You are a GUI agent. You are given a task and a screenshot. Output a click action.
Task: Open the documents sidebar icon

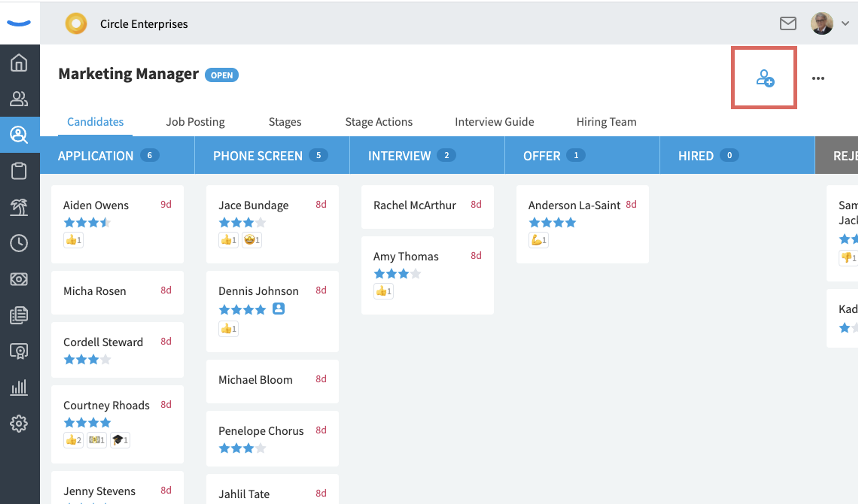tap(19, 315)
